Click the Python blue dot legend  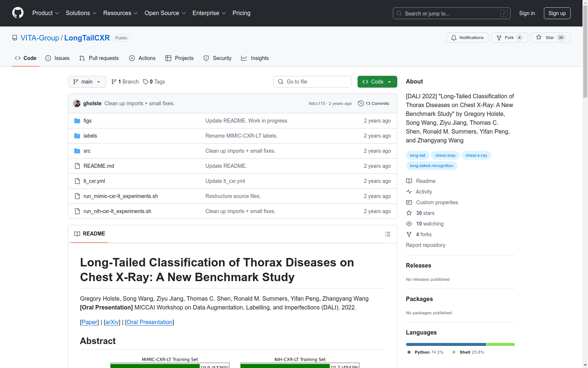(x=409, y=352)
